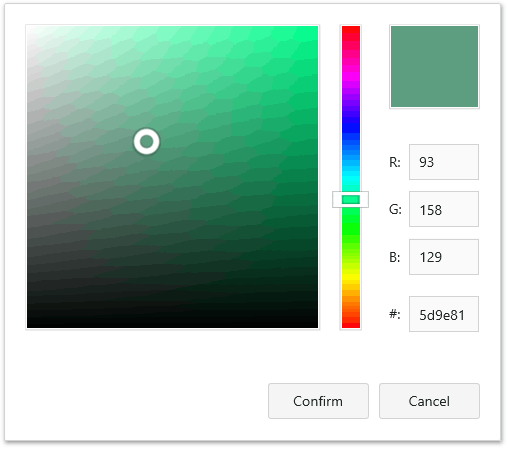Click the Cancel button
509x450 pixels.
(429, 401)
